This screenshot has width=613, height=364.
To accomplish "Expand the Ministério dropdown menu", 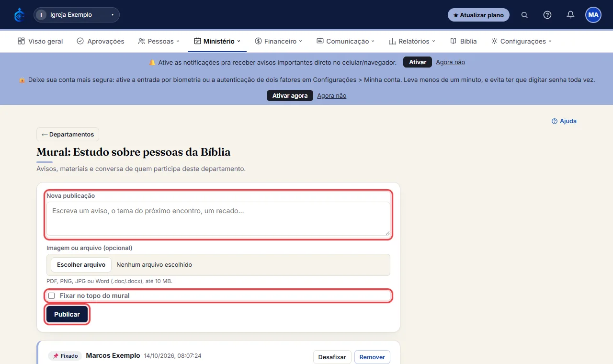I will click(217, 41).
